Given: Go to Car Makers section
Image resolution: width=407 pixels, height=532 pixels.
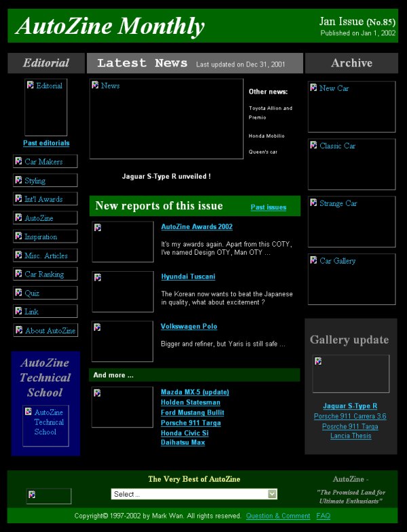Looking at the screenshot, I should click(x=45, y=161).
